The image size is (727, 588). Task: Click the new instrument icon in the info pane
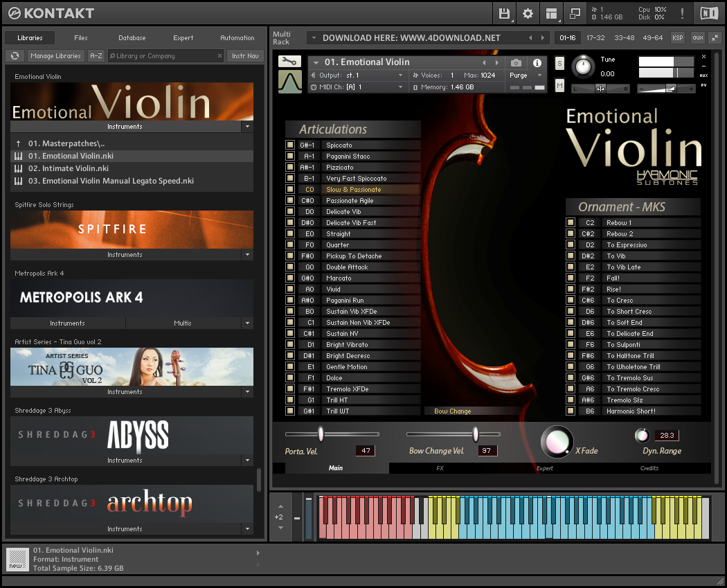click(17, 559)
